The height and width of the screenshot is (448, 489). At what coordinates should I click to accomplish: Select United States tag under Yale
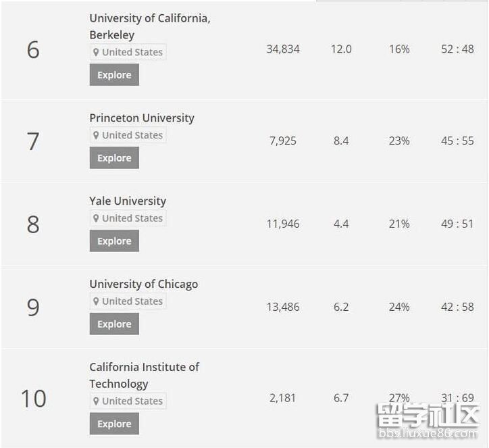coord(132,218)
